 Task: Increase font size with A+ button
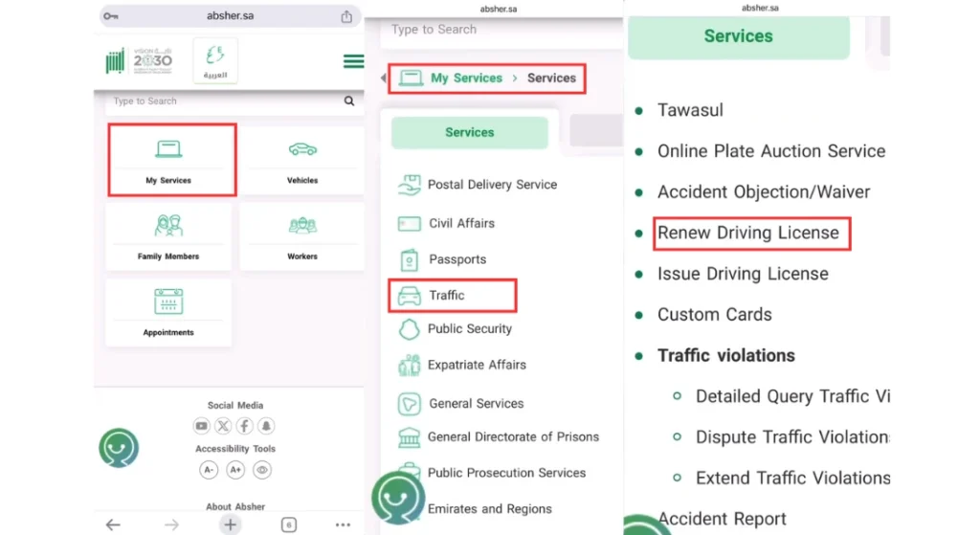(x=235, y=470)
